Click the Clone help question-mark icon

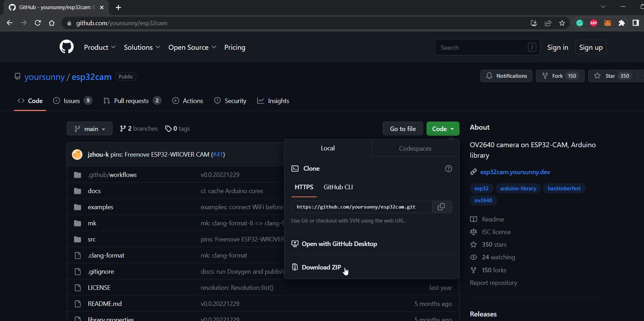pyautogui.click(x=448, y=169)
